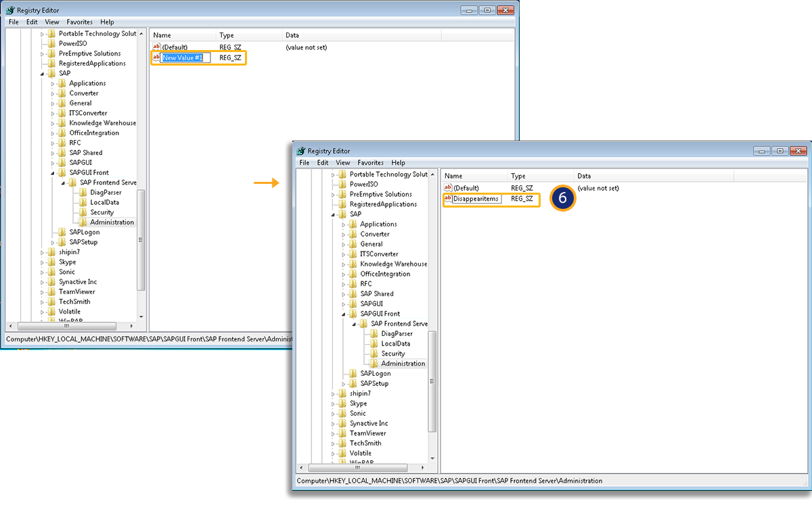
Task: Click the New Value #1 string icon
Action: tap(156, 58)
